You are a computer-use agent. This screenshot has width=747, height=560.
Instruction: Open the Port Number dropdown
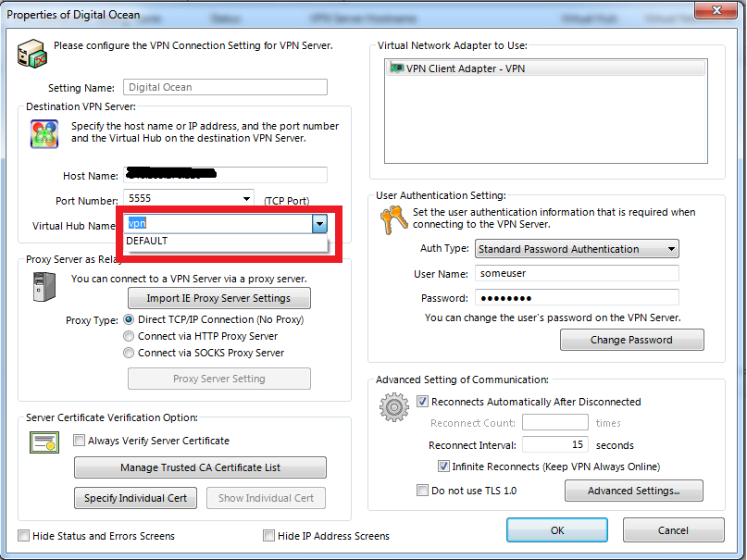point(246,199)
